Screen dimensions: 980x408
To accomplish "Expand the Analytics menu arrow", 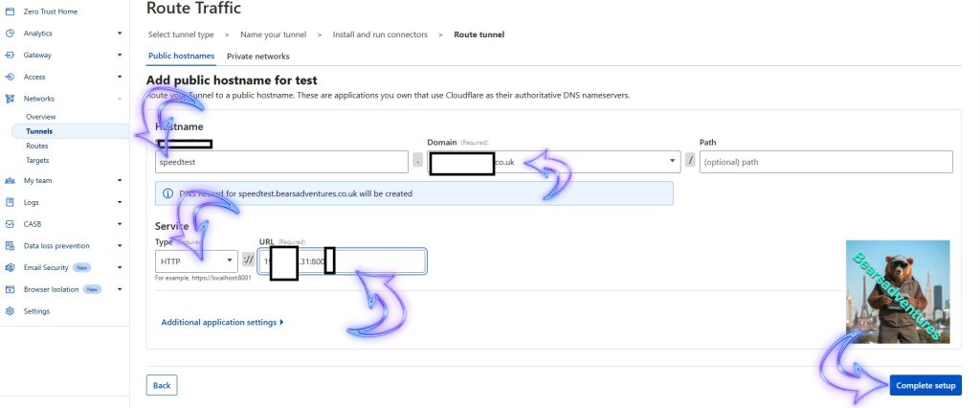I will (x=120, y=33).
